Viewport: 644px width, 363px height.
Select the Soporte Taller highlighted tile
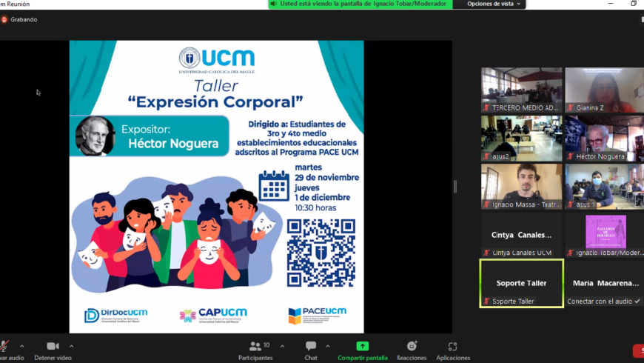point(522,283)
